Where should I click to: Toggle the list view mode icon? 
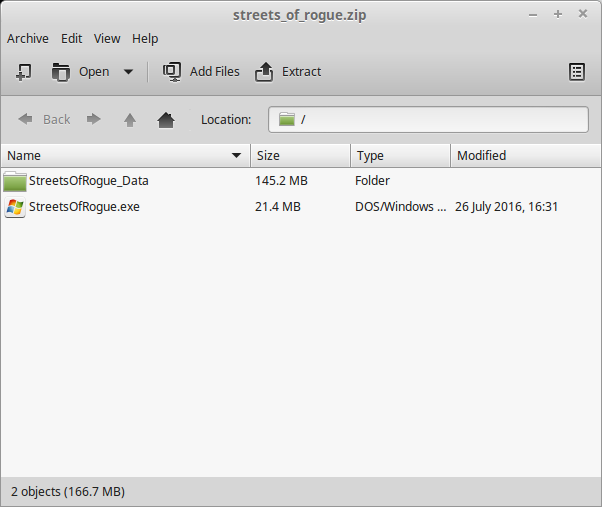(577, 72)
